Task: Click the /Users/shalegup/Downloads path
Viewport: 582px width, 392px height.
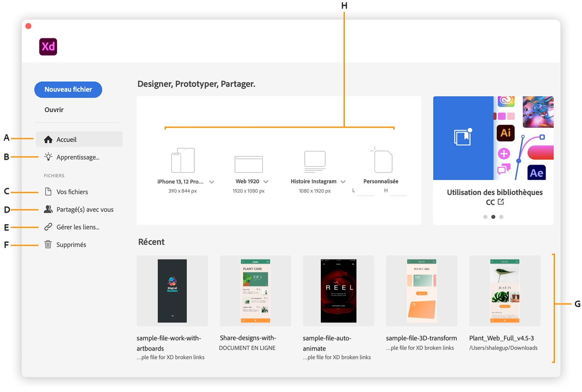Action: coord(503,348)
